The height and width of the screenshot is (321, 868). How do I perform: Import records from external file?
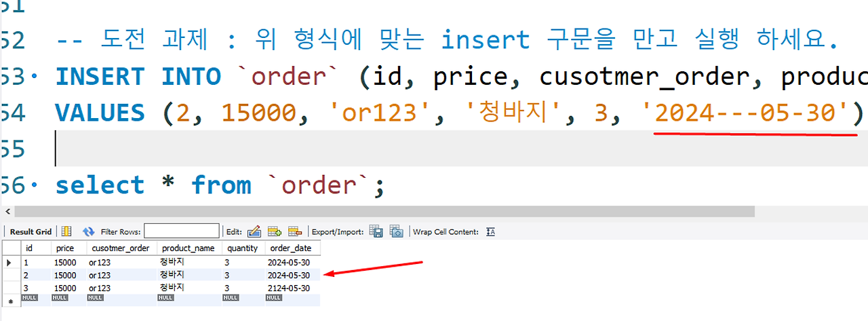click(397, 231)
